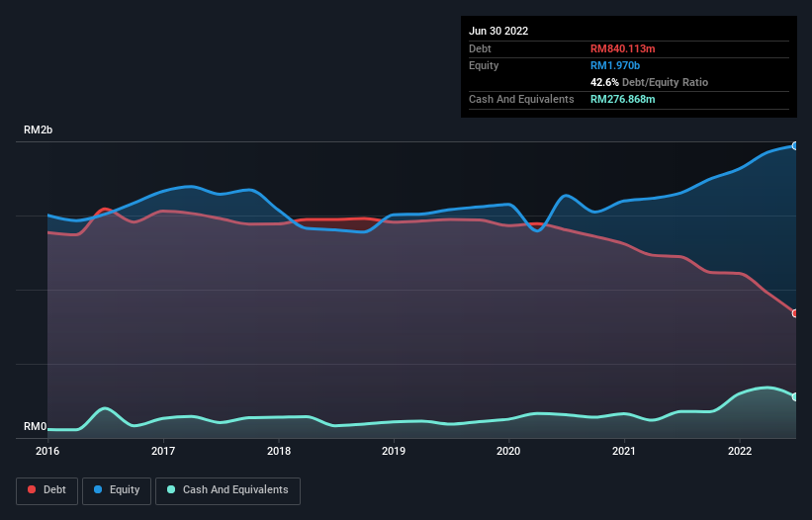Click the 2021 x-axis label
Image resolution: width=812 pixels, height=520 pixels.
pyautogui.click(x=624, y=451)
